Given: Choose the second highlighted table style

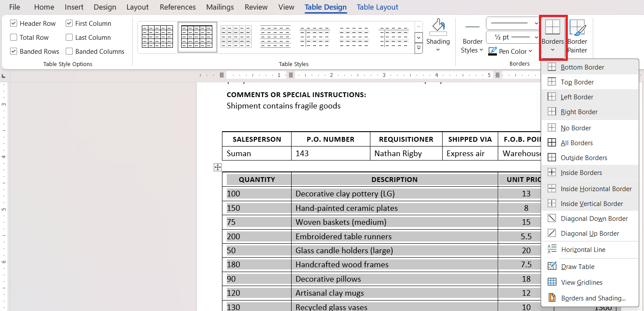Looking at the screenshot, I should click(x=197, y=37).
